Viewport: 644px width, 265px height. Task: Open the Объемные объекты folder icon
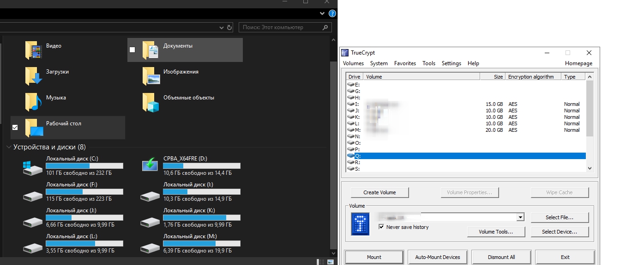click(x=151, y=102)
